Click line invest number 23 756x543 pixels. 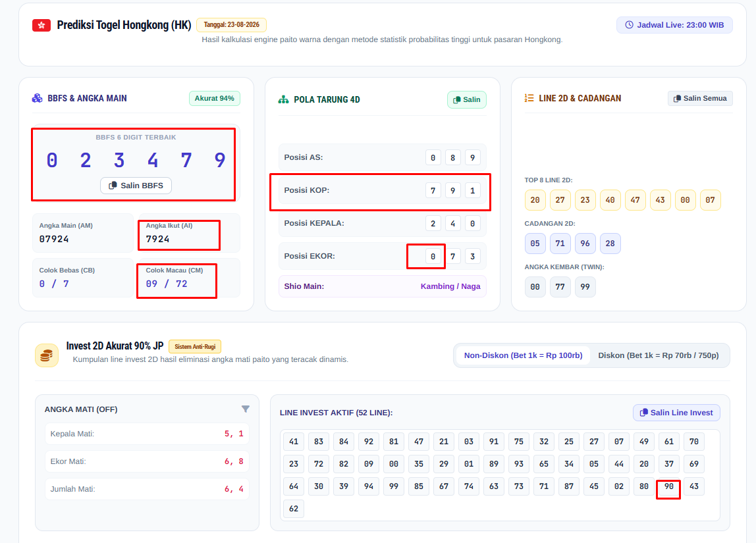[x=294, y=464]
